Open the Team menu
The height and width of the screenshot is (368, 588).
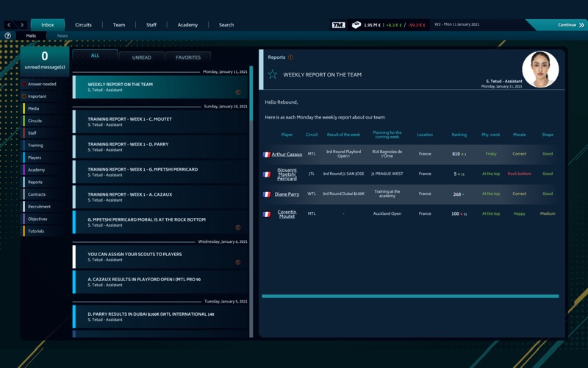[x=119, y=25]
